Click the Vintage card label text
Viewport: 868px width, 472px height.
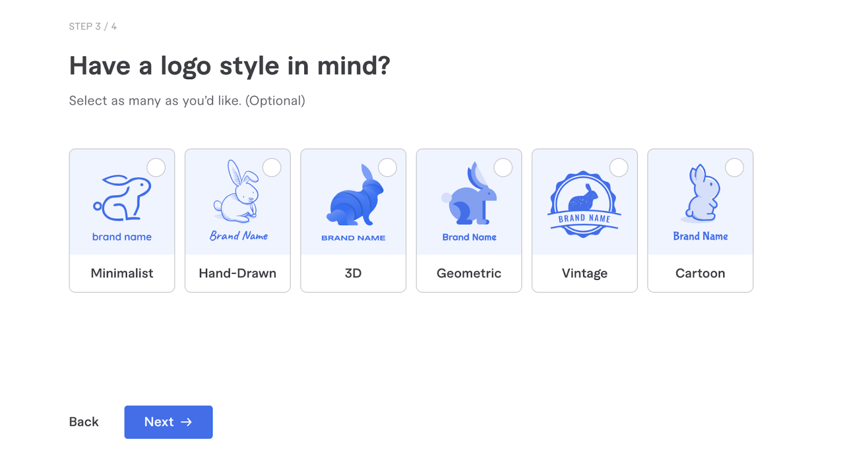584,273
